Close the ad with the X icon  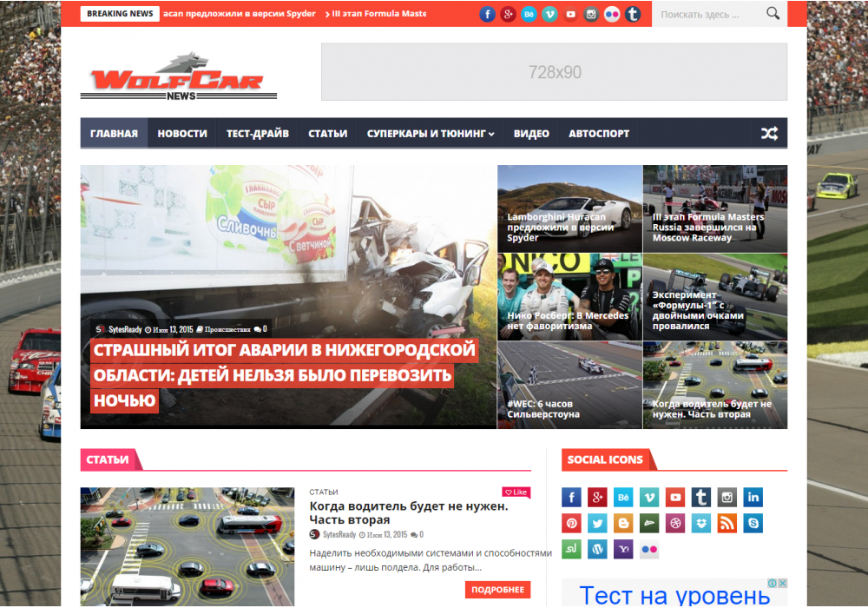coord(782,584)
